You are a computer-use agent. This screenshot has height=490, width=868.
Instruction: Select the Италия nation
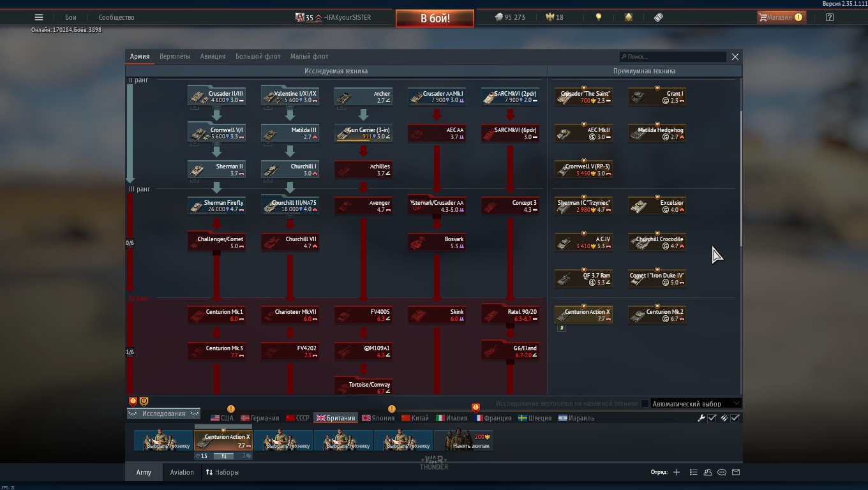(x=452, y=418)
